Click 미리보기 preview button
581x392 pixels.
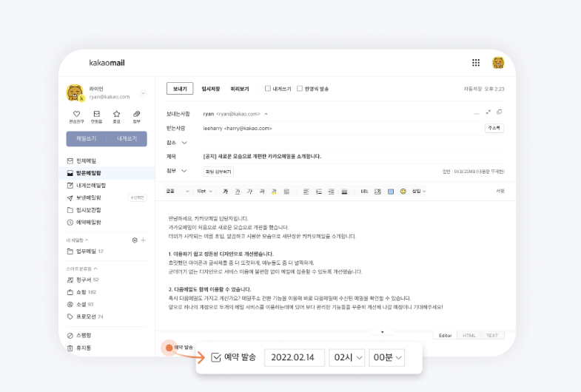[x=240, y=89]
